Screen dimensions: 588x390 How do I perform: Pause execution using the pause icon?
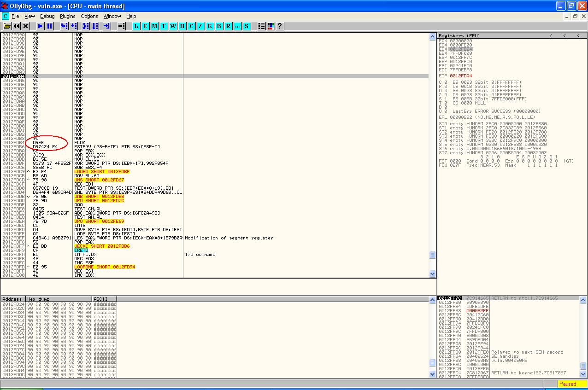pos(50,26)
